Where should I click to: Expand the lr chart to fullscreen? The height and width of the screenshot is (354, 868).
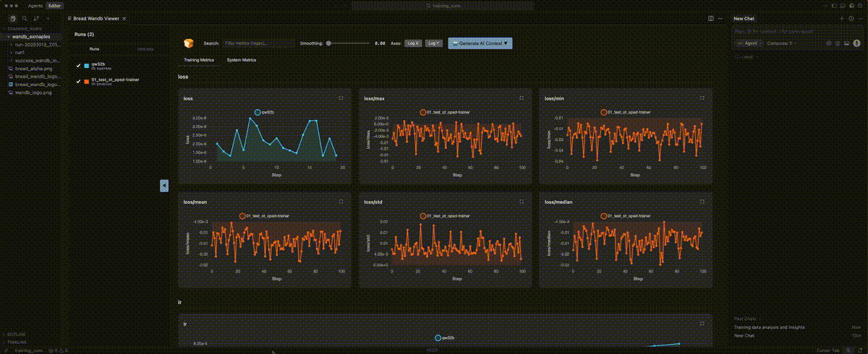click(x=702, y=324)
